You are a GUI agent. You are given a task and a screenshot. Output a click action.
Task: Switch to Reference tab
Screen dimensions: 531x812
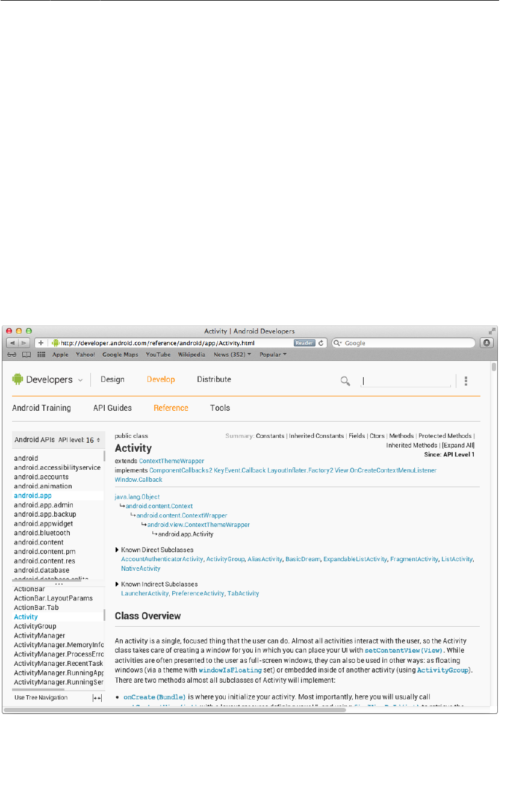pos(171,408)
